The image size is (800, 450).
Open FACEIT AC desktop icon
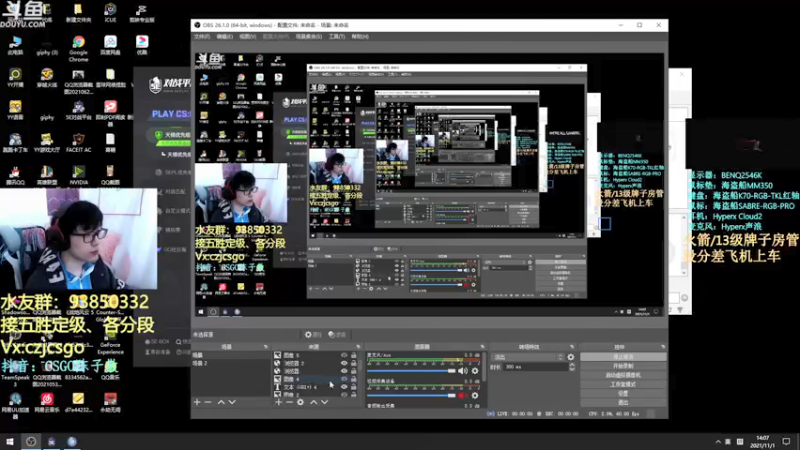(78, 143)
